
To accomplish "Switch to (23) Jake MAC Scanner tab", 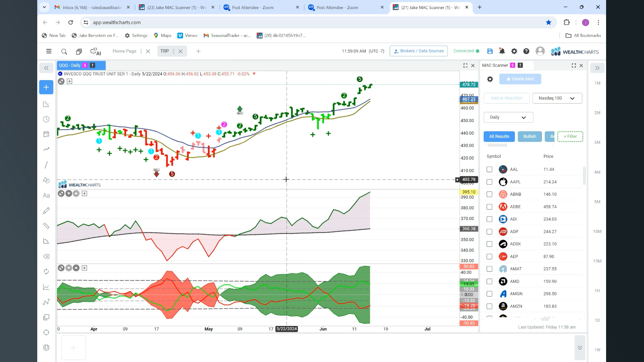I will [177, 7].
